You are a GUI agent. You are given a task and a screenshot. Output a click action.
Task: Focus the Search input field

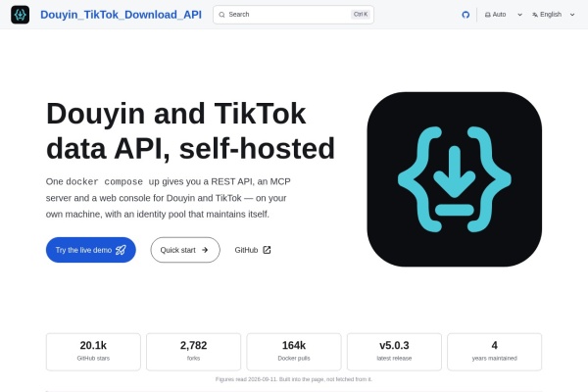(x=293, y=15)
